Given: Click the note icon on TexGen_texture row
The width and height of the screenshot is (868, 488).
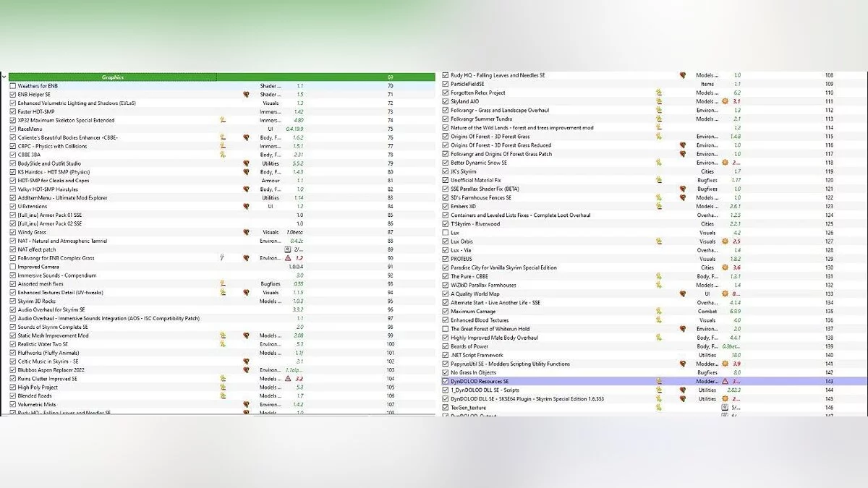Looking at the screenshot, I should point(726,407).
